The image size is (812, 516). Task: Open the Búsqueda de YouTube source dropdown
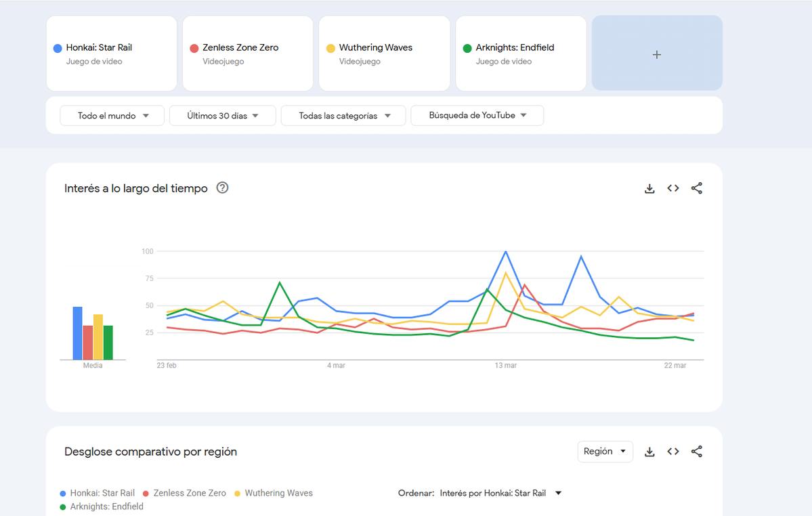pos(477,115)
